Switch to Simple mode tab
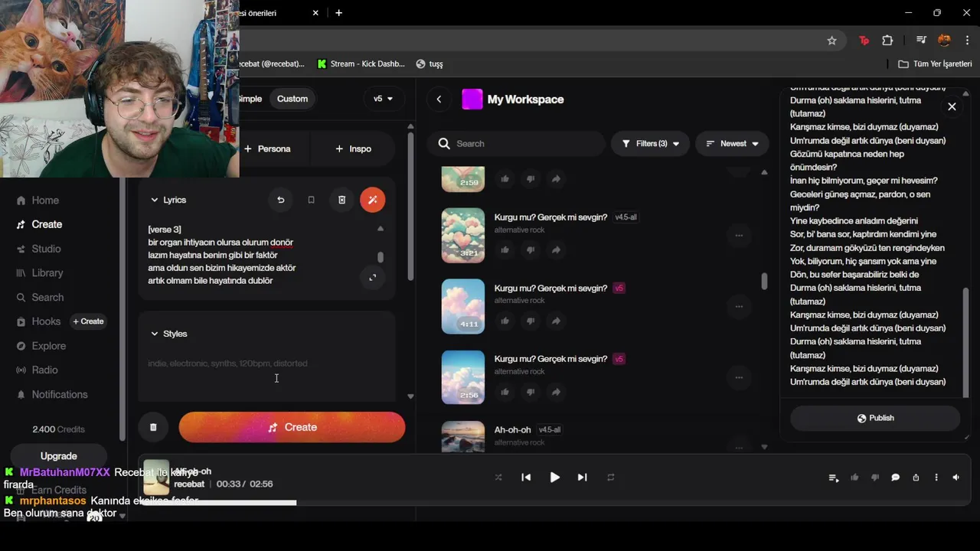The height and width of the screenshot is (551, 980). (x=250, y=99)
